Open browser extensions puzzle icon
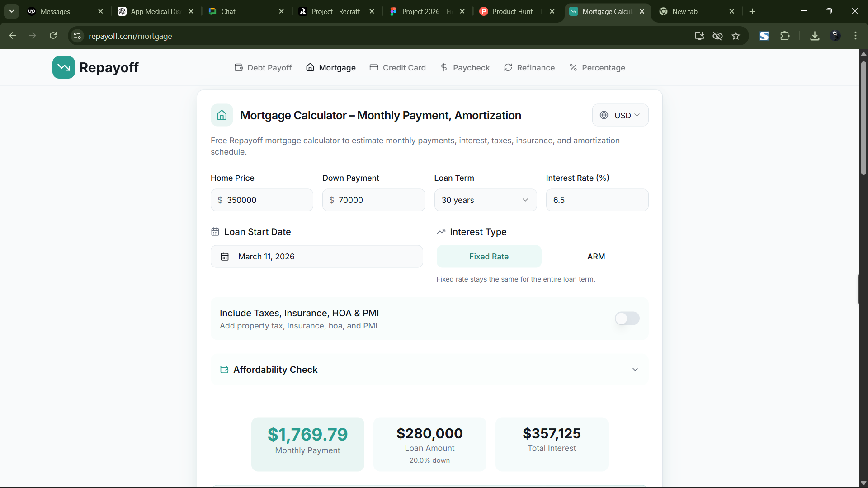The width and height of the screenshot is (868, 488). pyautogui.click(x=785, y=36)
